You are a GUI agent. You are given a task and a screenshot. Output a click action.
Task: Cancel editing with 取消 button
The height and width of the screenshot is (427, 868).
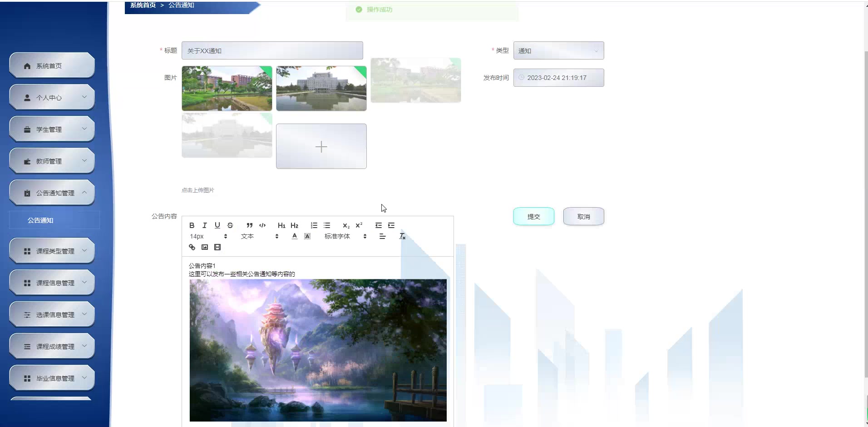pyautogui.click(x=584, y=216)
